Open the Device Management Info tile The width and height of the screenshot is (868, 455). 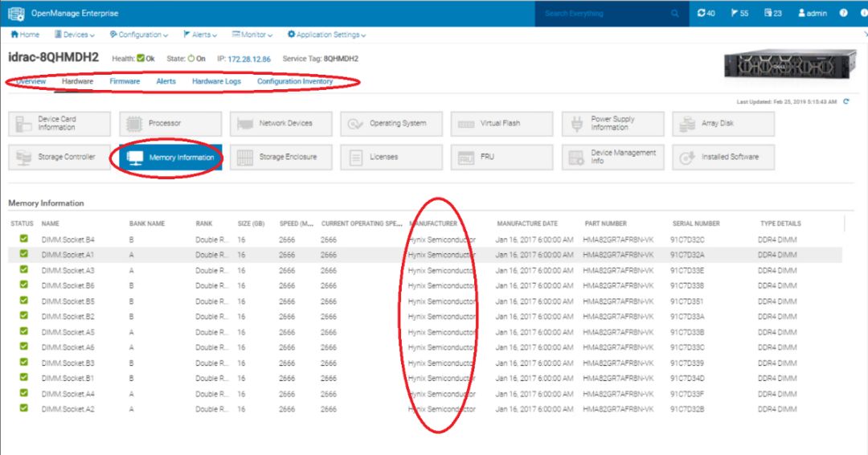point(612,158)
